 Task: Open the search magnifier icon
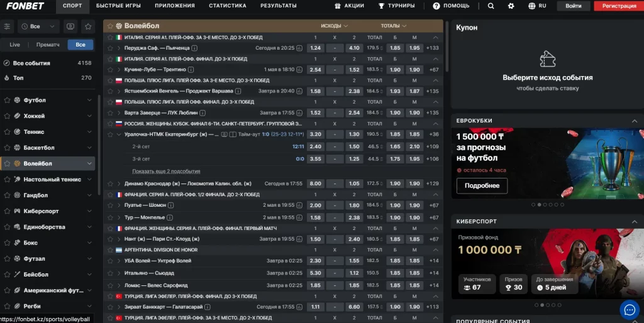click(491, 6)
